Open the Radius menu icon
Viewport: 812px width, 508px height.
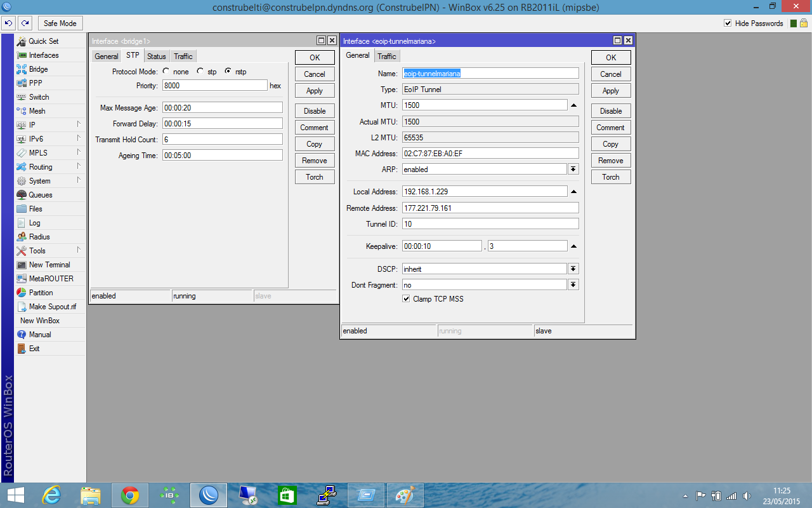click(x=22, y=237)
